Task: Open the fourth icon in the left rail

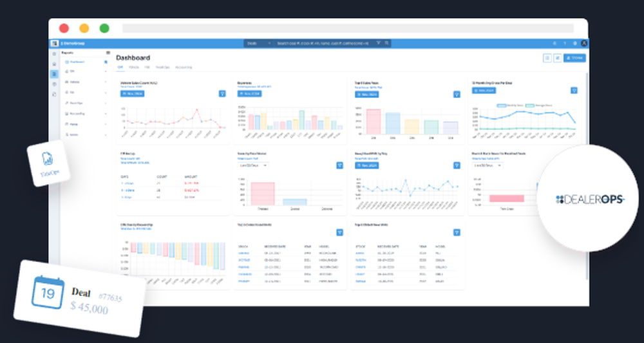Action: pyautogui.click(x=54, y=84)
